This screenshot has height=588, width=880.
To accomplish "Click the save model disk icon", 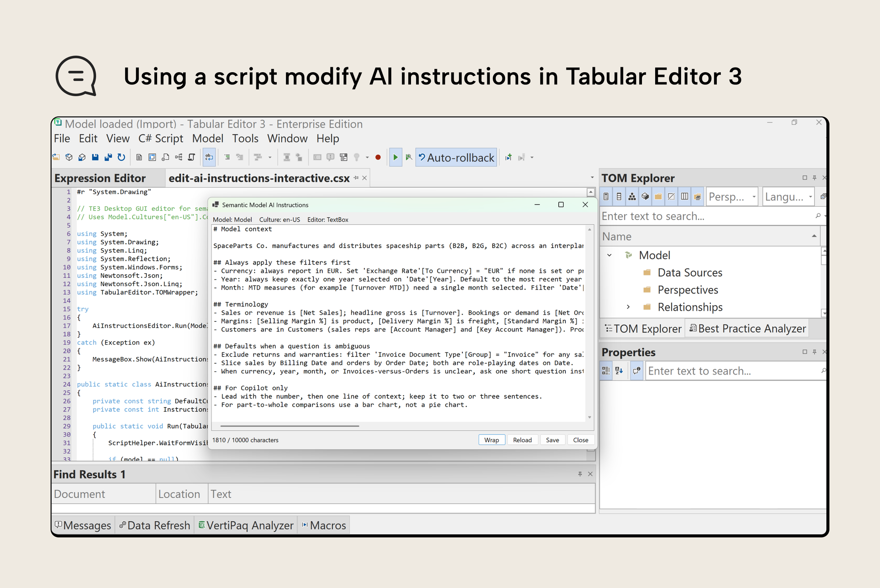I will pyautogui.click(x=95, y=157).
